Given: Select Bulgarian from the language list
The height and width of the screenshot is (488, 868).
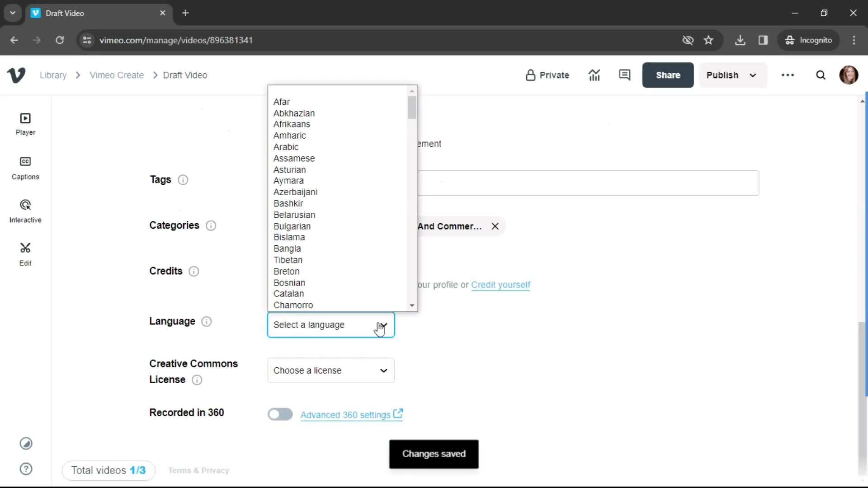Looking at the screenshot, I should (292, 226).
